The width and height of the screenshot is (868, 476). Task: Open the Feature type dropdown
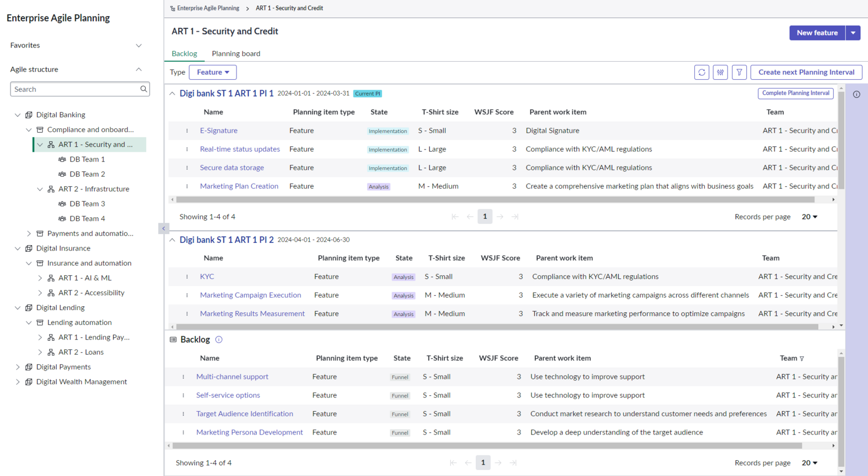click(x=212, y=72)
